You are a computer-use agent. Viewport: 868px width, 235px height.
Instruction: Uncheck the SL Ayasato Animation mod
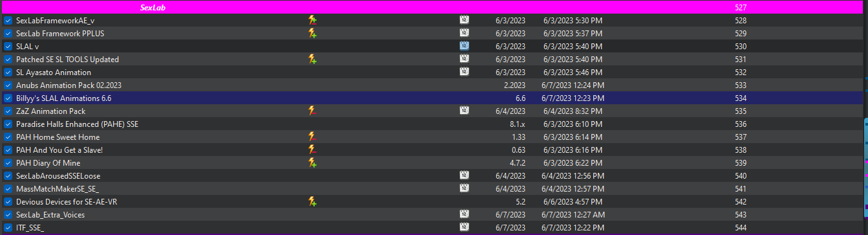8,73
